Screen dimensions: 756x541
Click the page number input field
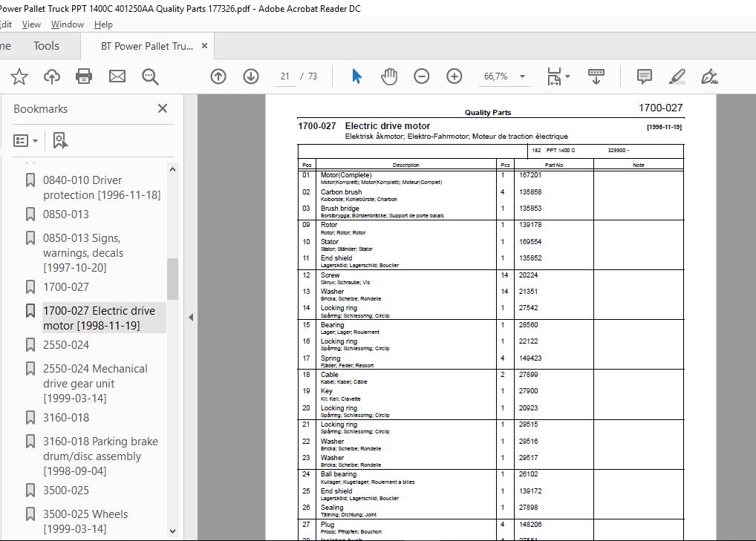(x=285, y=76)
